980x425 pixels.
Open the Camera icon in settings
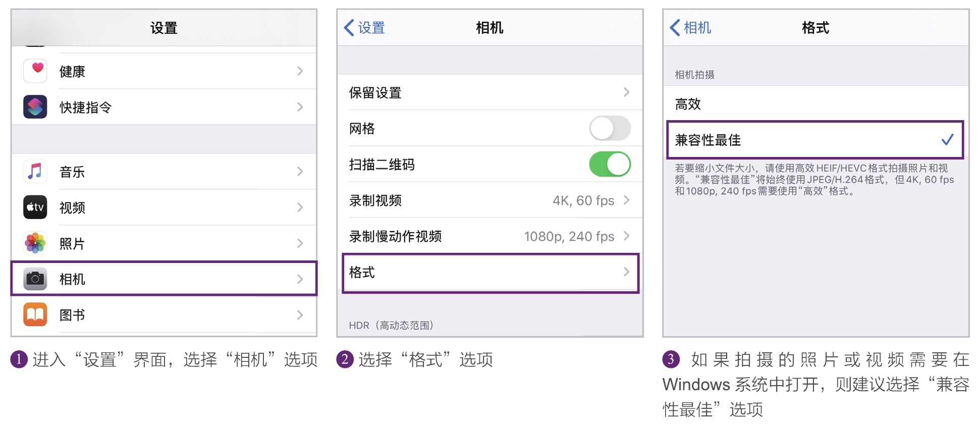point(35,279)
